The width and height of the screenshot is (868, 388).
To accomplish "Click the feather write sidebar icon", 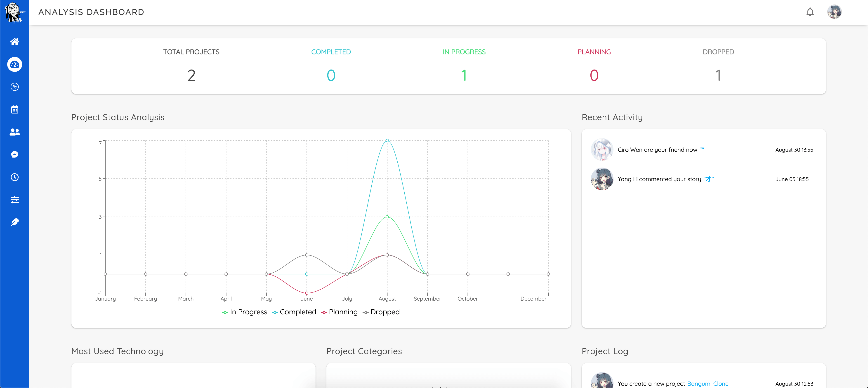I will coord(14,222).
